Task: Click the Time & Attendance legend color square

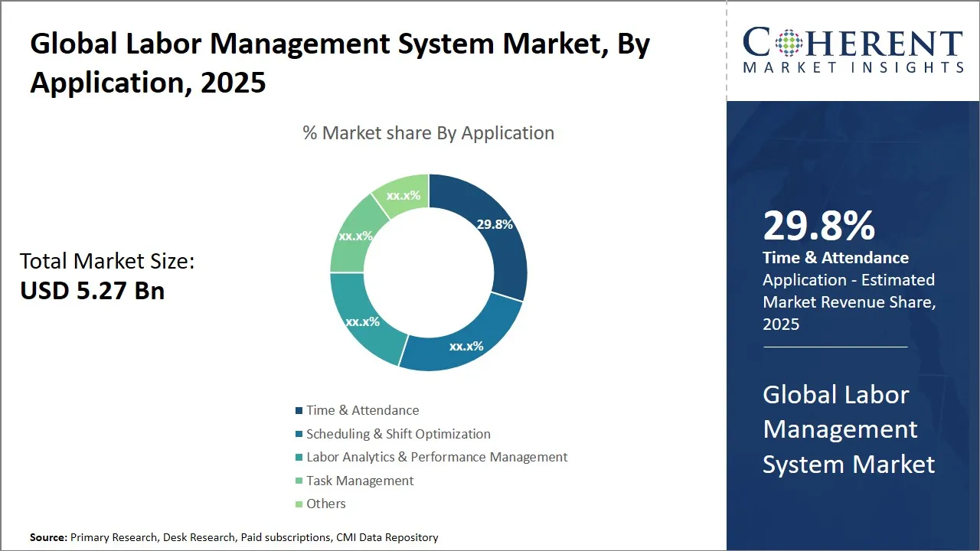Action: (x=299, y=411)
